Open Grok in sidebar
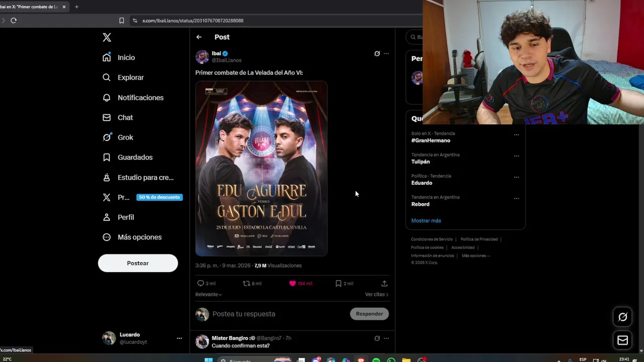 [118, 137]
